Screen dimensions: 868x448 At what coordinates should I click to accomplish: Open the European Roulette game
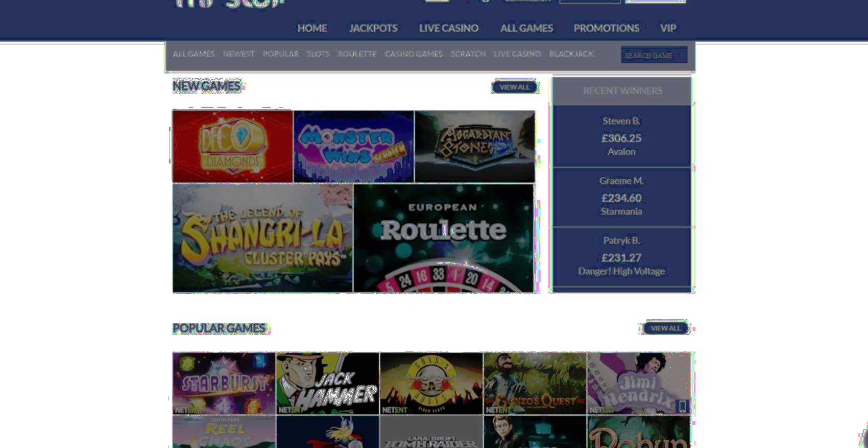point(444,239)
